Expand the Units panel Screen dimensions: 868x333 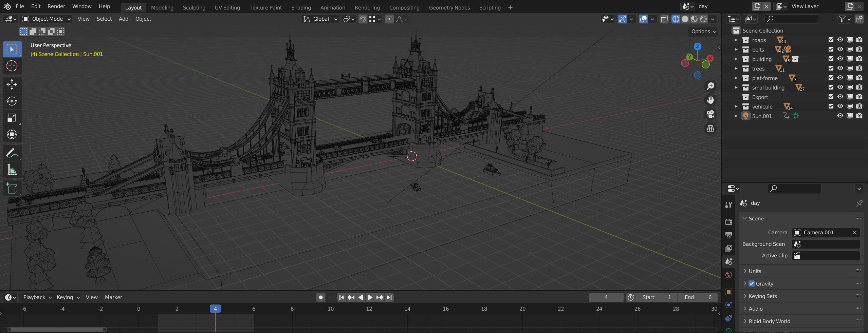801,271
